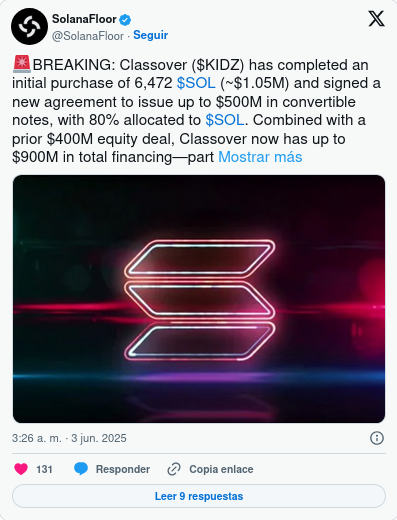Open the first $SOL cashtag link
397x520 pixels.
pyautogui.click(x=196, y=83)
